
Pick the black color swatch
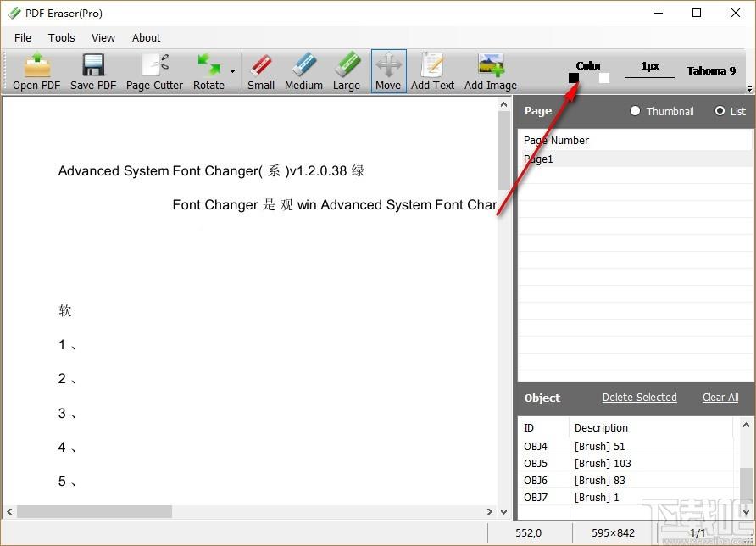[x=573, y=78]
